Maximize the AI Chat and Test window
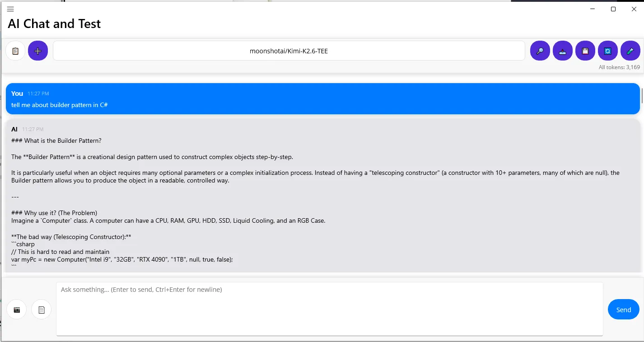This screenshot has height=342, width=644. pos(613,9)
